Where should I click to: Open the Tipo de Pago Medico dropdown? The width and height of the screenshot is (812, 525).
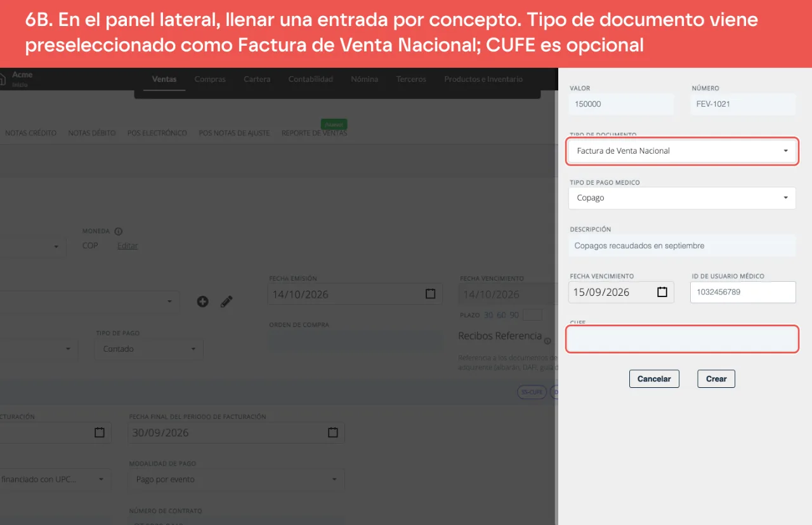[x=682, y=198]
